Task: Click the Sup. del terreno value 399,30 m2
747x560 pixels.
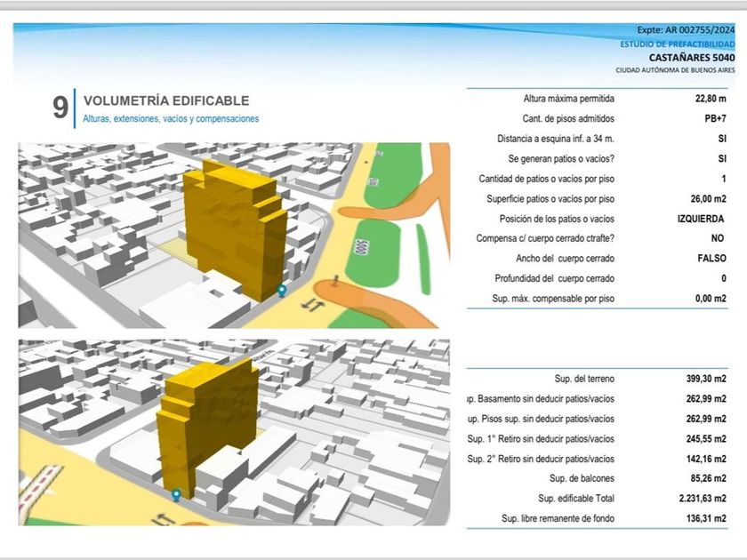Action: tap(707, 379)
